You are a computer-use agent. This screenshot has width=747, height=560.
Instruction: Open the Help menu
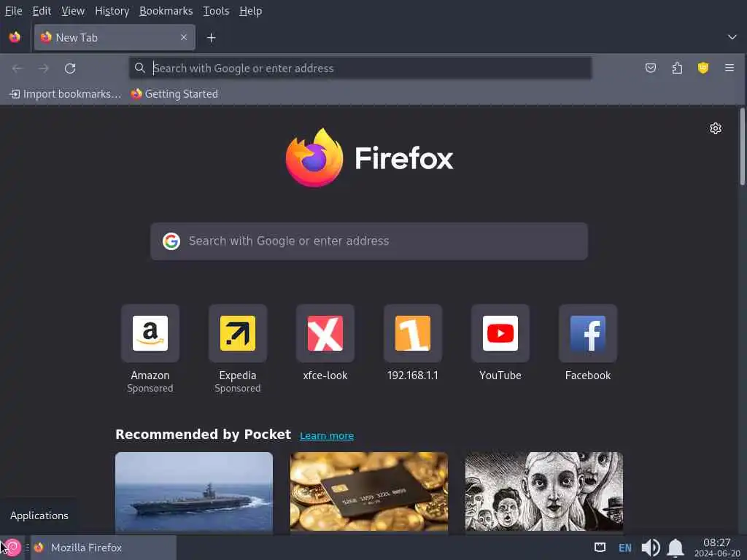(x=251, y=11)
